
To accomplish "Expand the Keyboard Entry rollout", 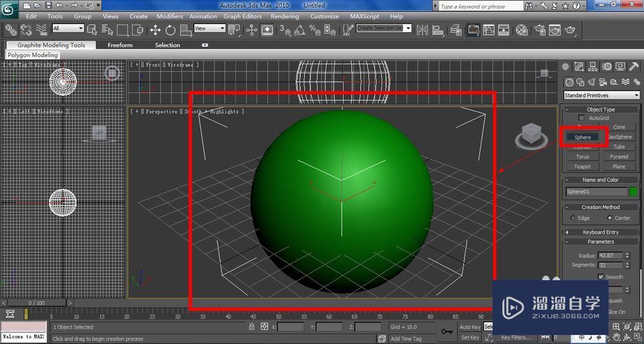I will click(x=601, y=232).
